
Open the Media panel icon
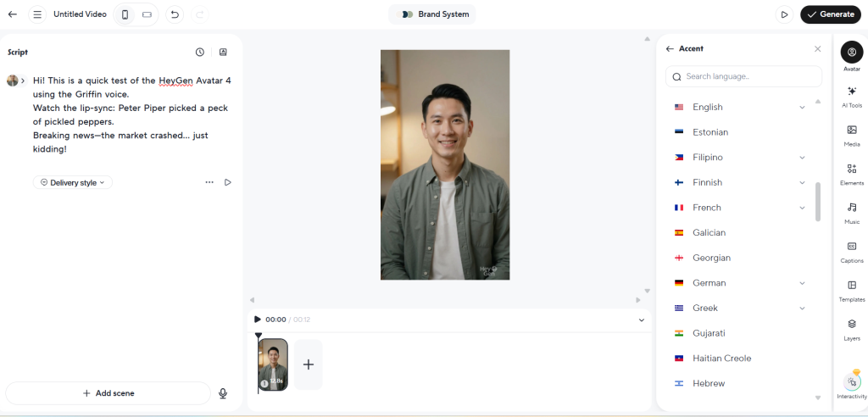(x=851, y=133)
